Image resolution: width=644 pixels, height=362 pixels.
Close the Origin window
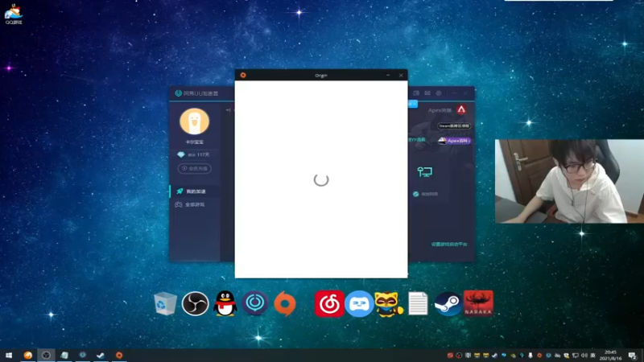[x=401, y=75]
